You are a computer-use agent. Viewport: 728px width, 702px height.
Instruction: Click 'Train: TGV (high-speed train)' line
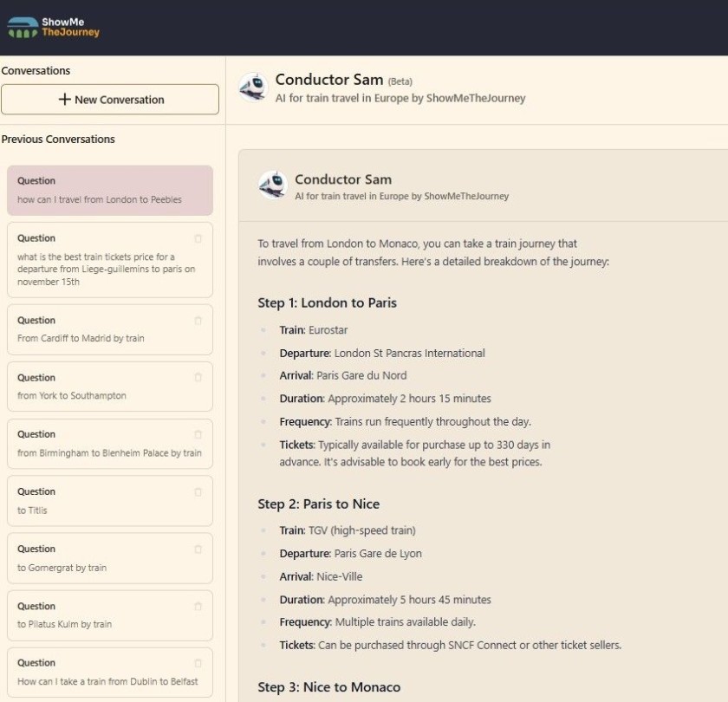348,530
